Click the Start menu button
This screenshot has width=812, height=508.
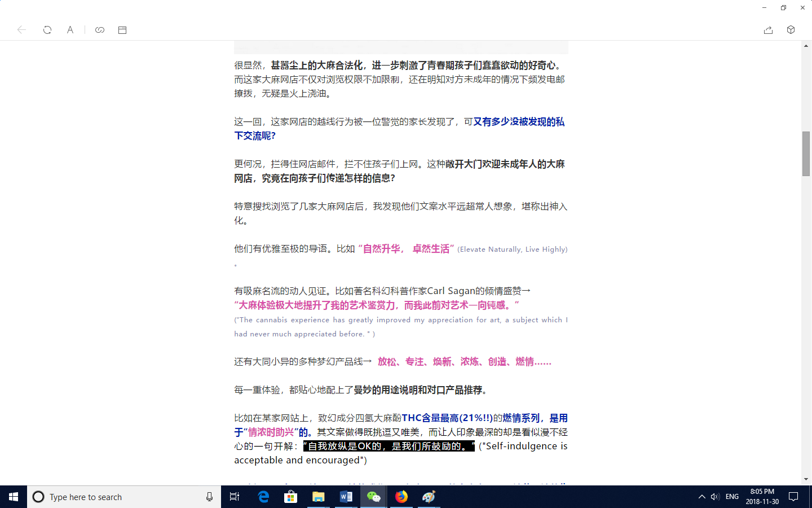(x=14, y=497)
